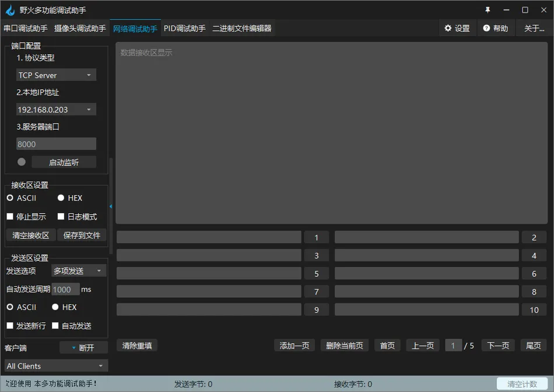Viewport: 554px width, 392px height.
Task: Select HEX in send settings
Action: (64, 307)
